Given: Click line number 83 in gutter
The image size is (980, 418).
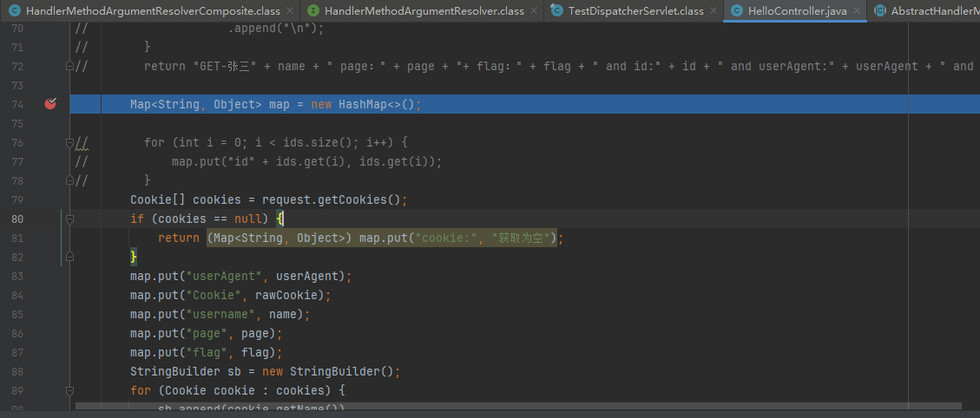Looking at the screenshot, I should (x=17, y=276).
